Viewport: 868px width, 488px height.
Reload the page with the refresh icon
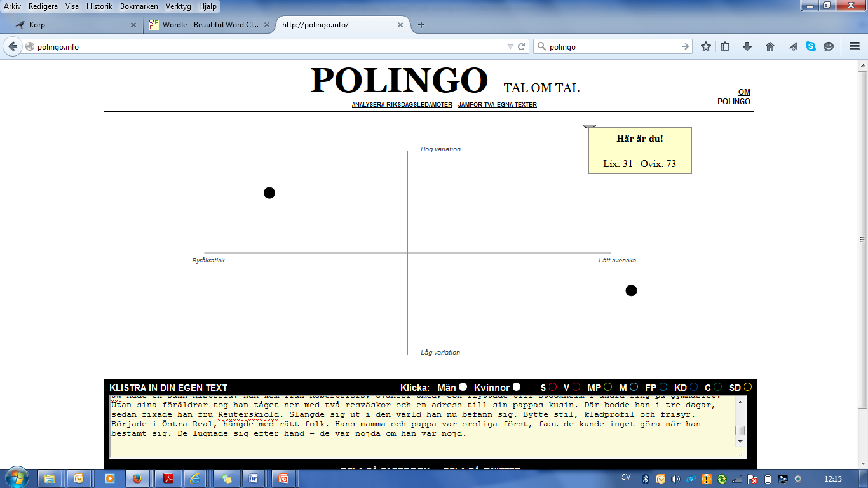coord(522,46)
